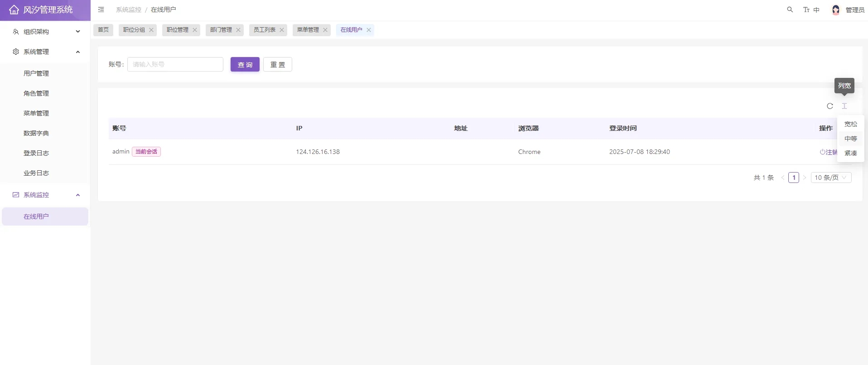Click the 重置 reset button
868x365 pixels.
click(x=277, y=65)
